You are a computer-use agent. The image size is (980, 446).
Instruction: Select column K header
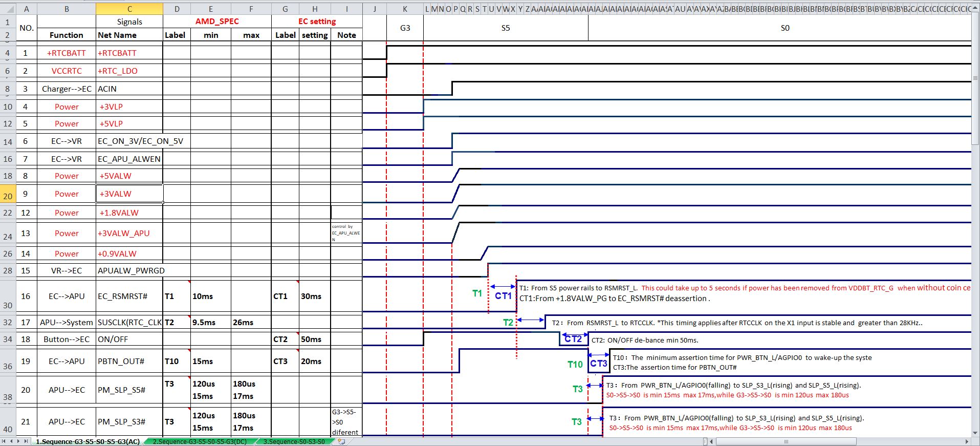[x=405, y=9]
